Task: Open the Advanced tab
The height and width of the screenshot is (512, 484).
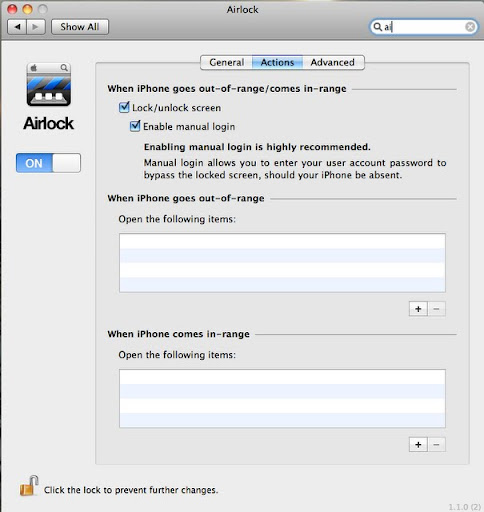Action: [x=333, y=62]
